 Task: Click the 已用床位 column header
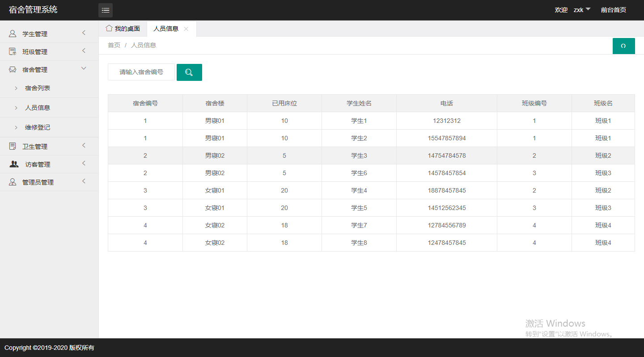[284, 103]
